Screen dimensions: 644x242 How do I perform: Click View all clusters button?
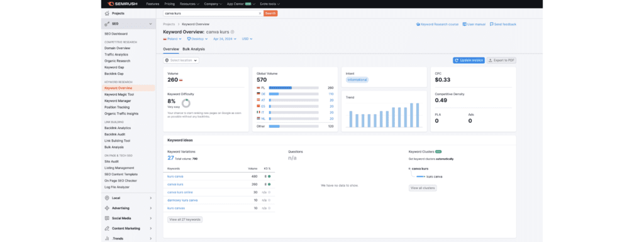tap(423, 188)
